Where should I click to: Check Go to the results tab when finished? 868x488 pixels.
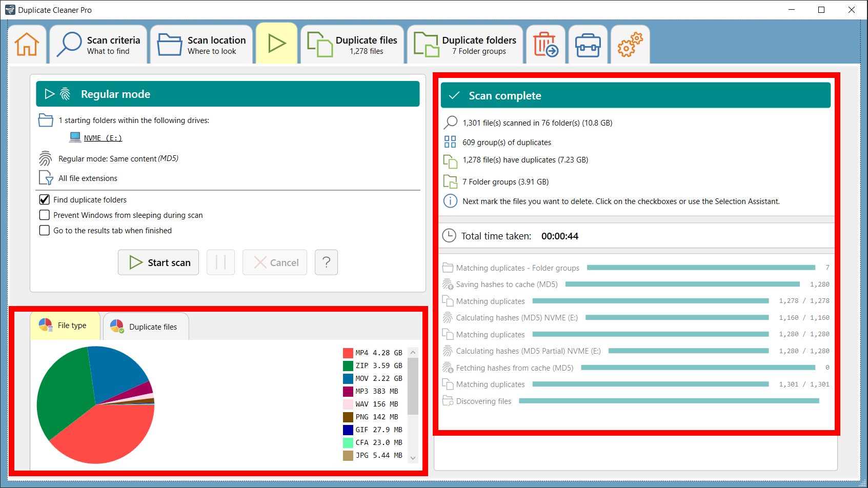(44, 230)
